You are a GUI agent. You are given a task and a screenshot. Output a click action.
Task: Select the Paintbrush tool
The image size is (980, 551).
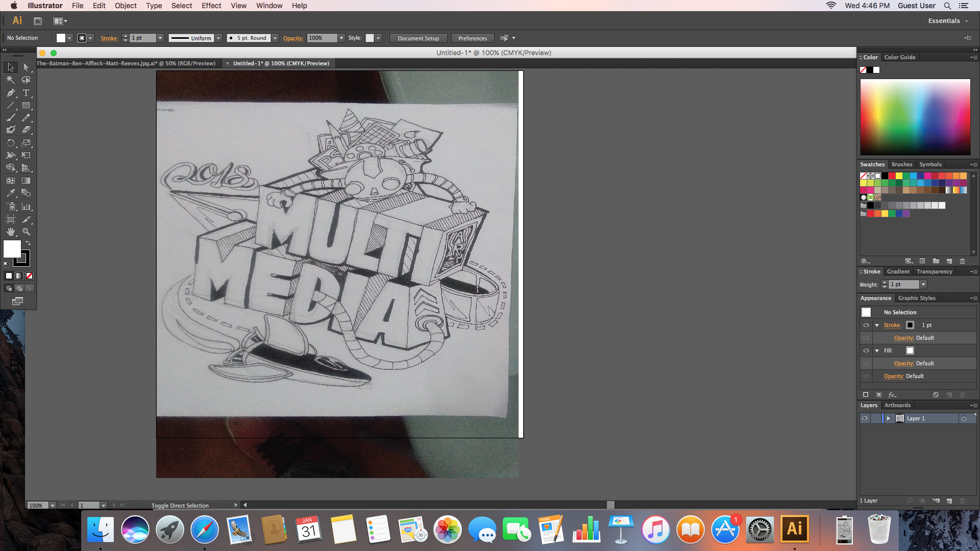coord(10,118)
